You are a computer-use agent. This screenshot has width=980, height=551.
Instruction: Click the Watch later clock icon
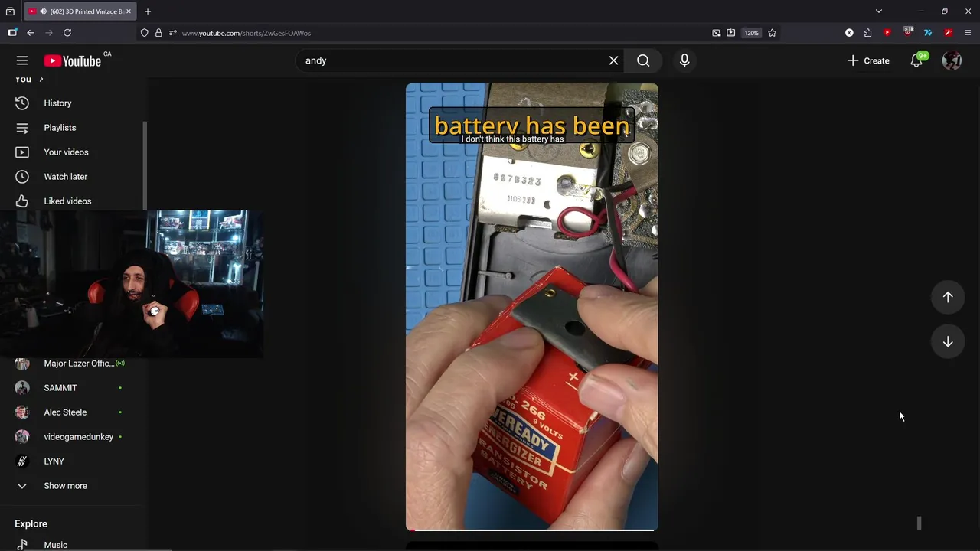tap(22, 177)
